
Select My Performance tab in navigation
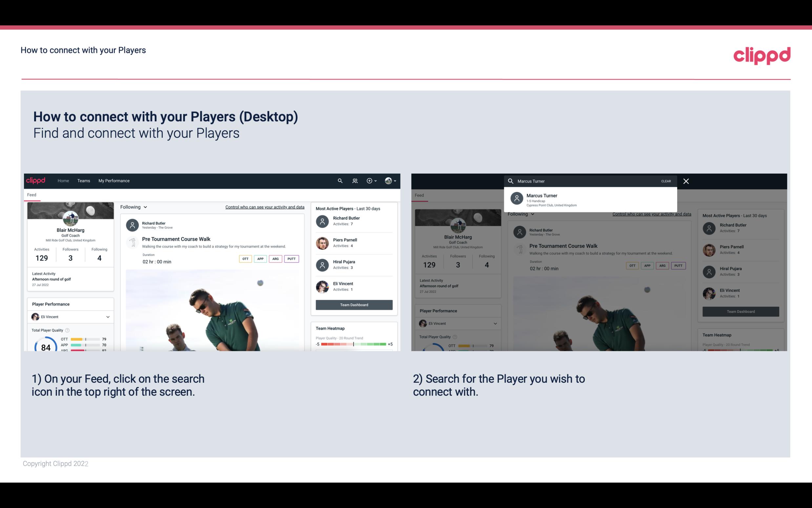114,181
